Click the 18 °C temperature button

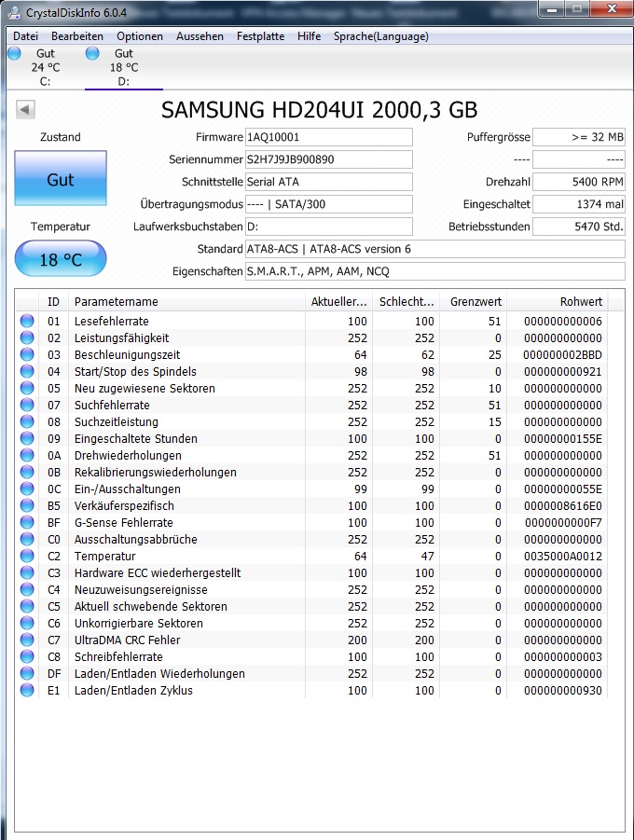[x=61, y=259]
